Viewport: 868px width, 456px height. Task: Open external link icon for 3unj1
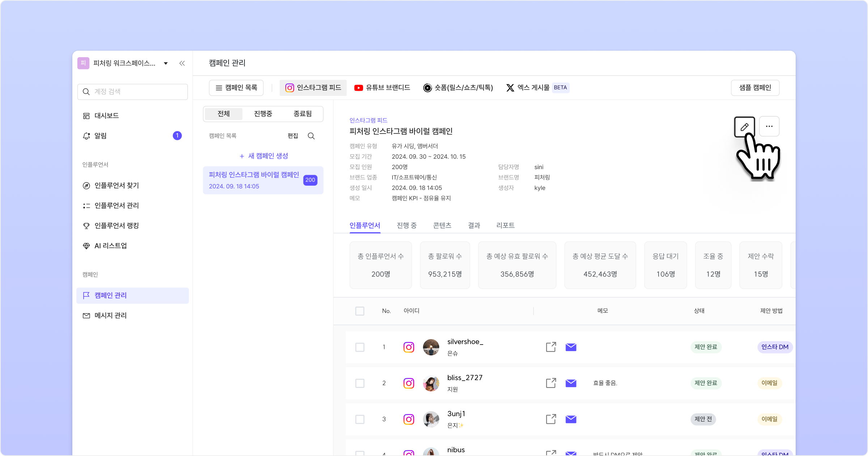[x=551, y=419]
